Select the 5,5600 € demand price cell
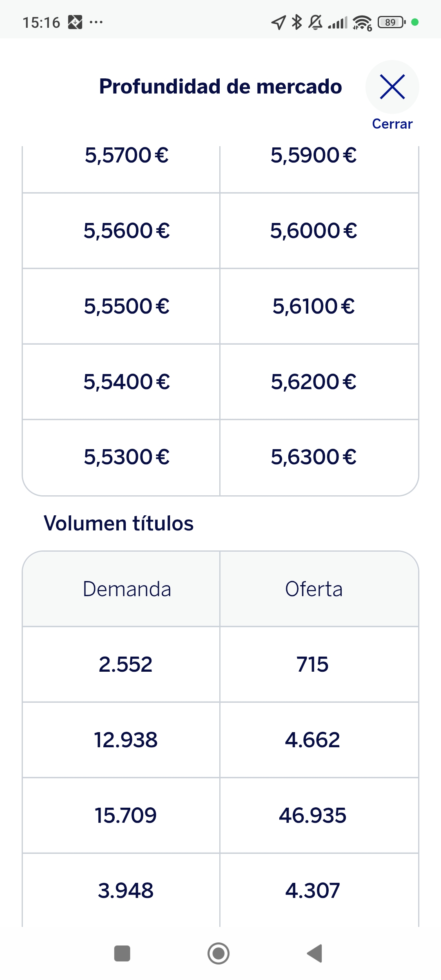Viewport: 441px width, 980px height. click(121, 231)
